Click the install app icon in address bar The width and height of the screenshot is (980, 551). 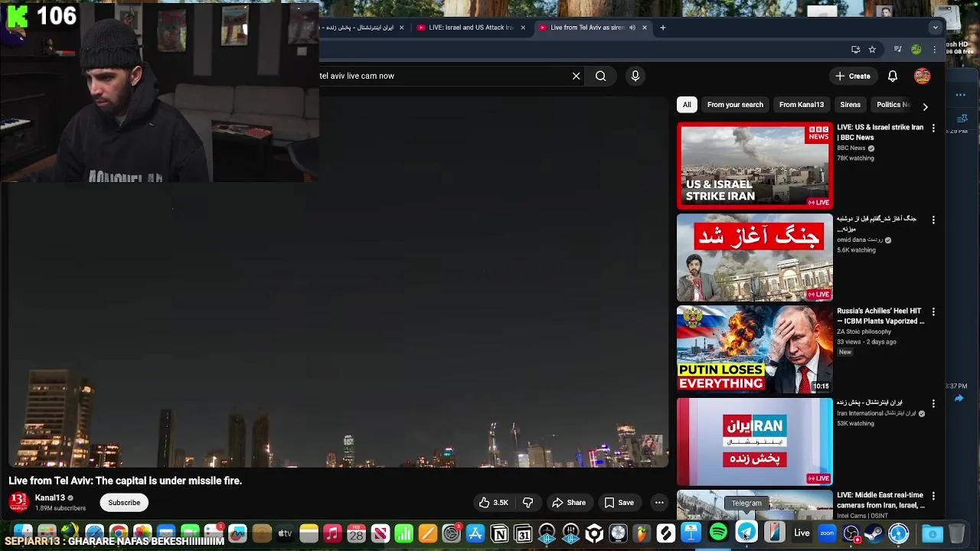(855, 49)
